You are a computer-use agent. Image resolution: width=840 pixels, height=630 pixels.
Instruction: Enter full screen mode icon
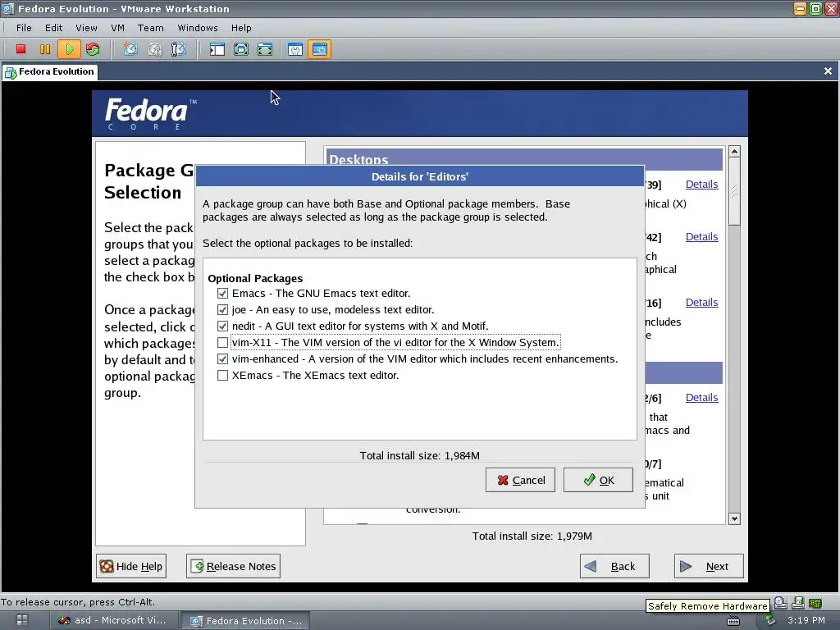[x=265, y=49]
